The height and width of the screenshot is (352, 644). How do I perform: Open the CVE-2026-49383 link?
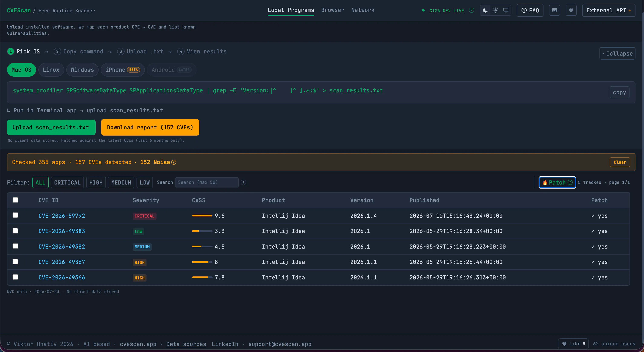click(62, 231)
